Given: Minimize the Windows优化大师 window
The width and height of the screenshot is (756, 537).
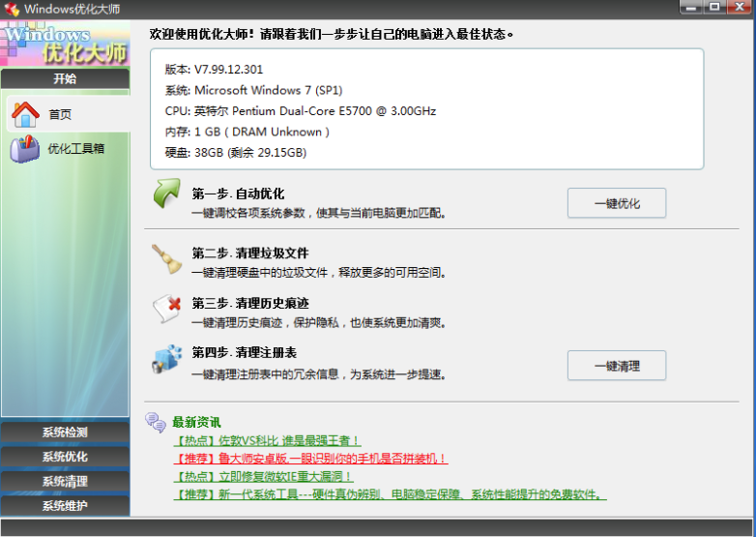Looking at the screenshot, I should pos(691,7).
